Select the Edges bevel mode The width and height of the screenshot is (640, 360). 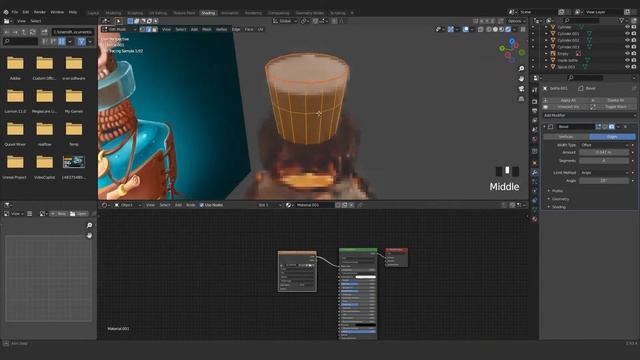tap(612, 136)
